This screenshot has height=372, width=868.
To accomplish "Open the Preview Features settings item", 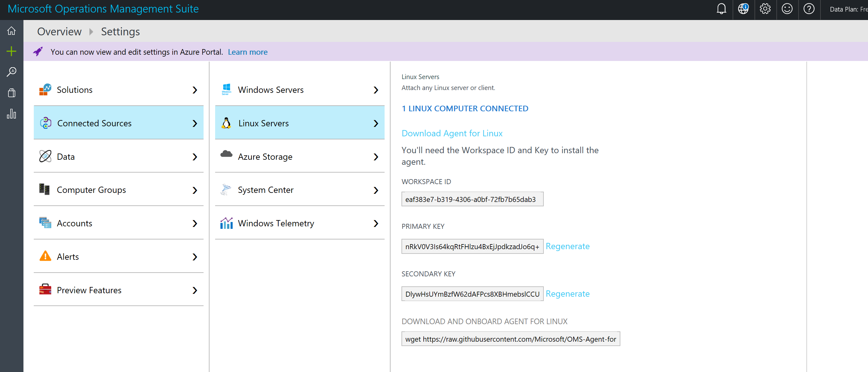I will 119,290.
